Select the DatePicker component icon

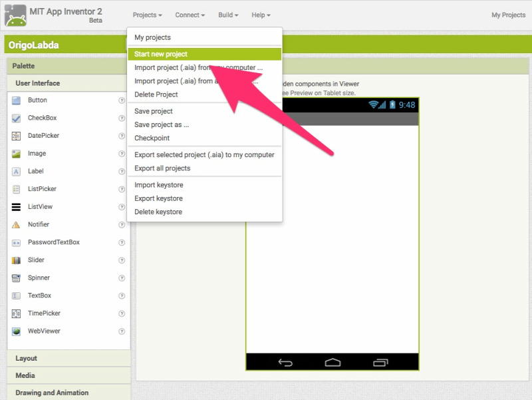16,136
